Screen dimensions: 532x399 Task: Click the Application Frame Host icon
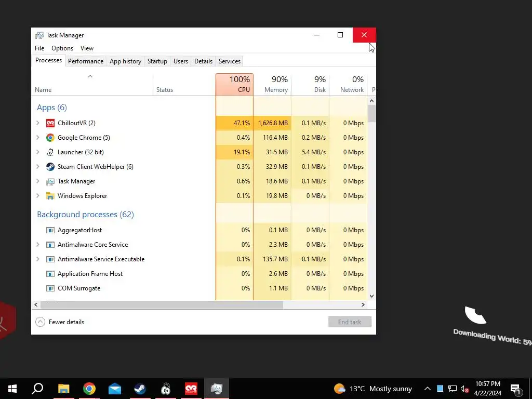coord(50,274)
